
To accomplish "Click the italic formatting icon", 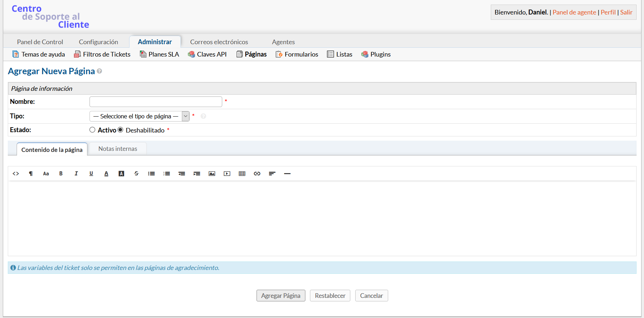I will coord(76,173).
